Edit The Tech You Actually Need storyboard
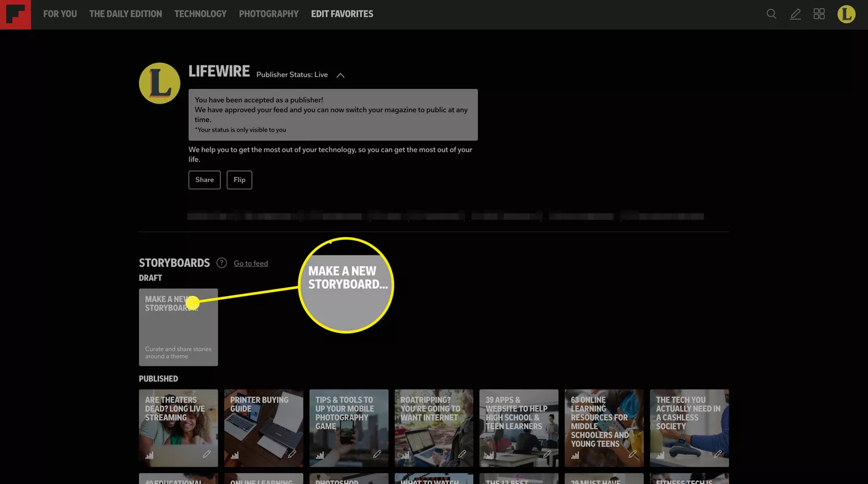 tap(718, 454)
